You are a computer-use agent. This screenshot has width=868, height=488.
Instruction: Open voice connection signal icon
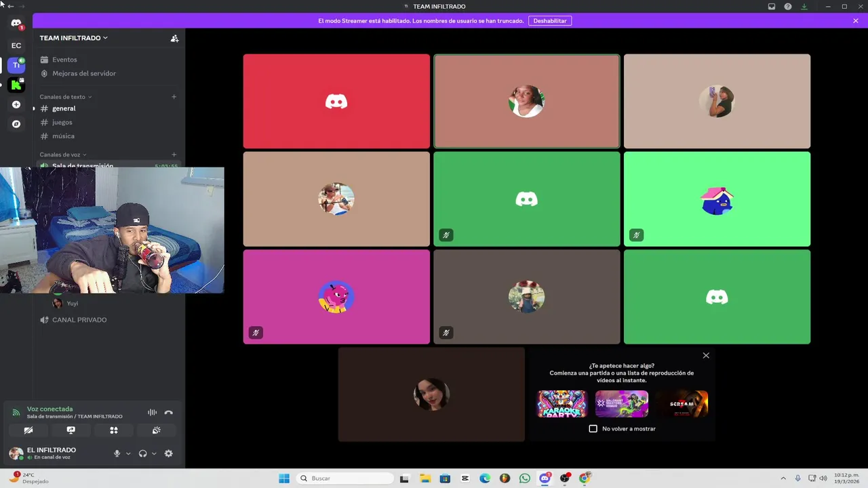tap(16, 412)
